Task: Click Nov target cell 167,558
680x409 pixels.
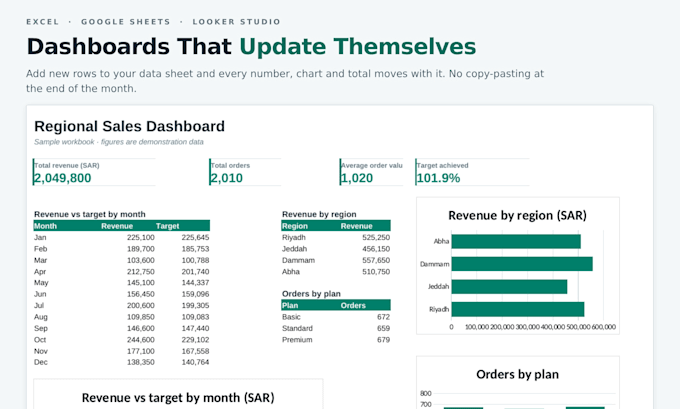Action: pyautogui.click(x=195, y=351)
